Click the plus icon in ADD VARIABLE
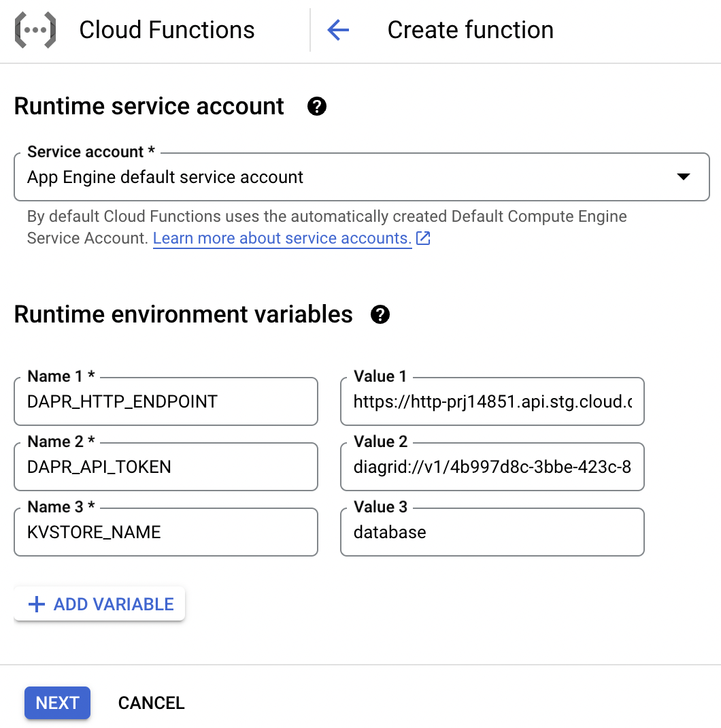This screenshot has width=721, height=728. [x=37, y=604]
